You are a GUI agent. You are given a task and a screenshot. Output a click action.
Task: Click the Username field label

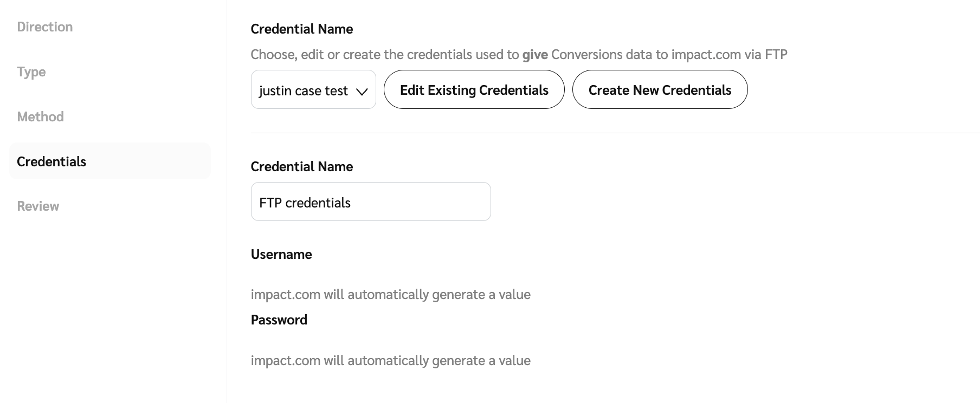click(x=281, y=255)
